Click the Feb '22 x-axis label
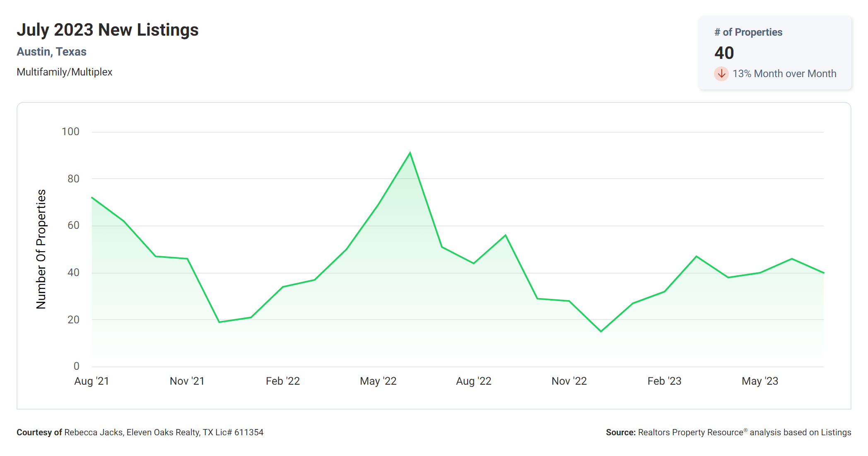868x456 pixels. tap(282, 381)
